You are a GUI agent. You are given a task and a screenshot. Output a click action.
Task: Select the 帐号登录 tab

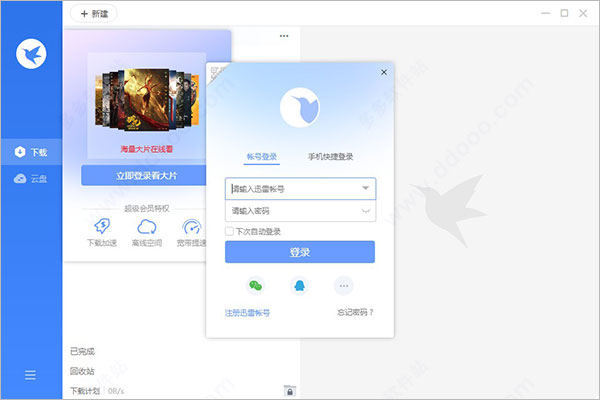[262, 157]
